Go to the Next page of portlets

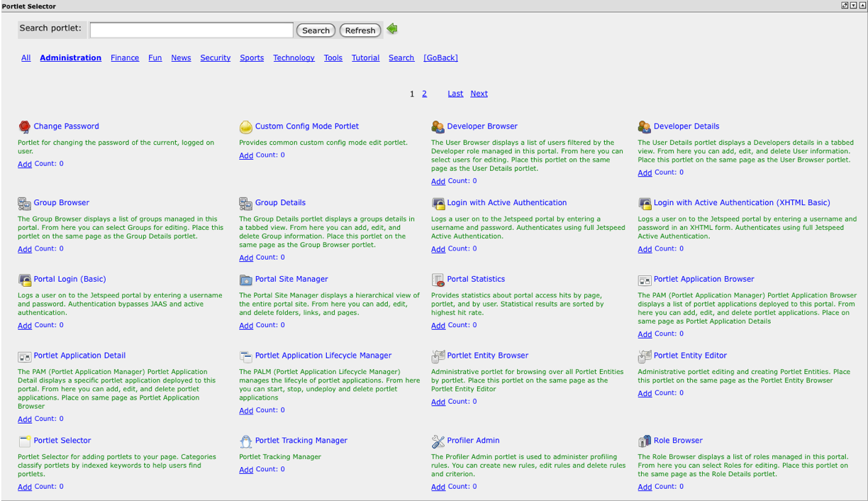pos(479,94)
